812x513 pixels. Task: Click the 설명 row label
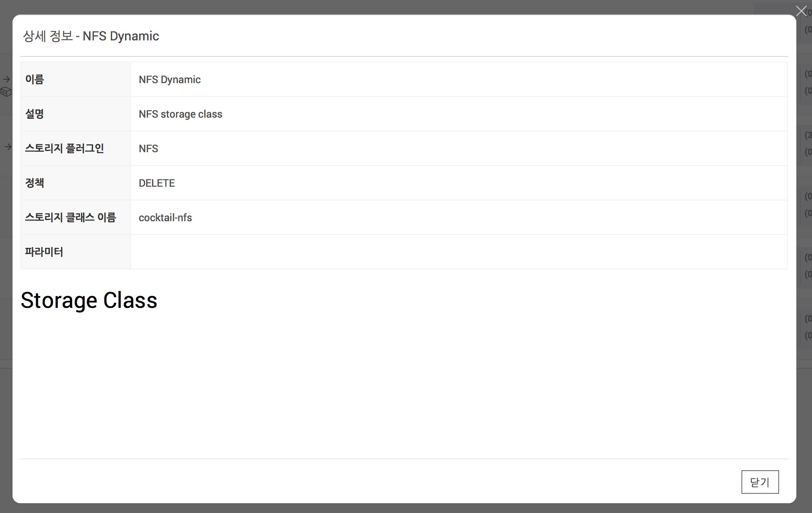tap(34, 114)
